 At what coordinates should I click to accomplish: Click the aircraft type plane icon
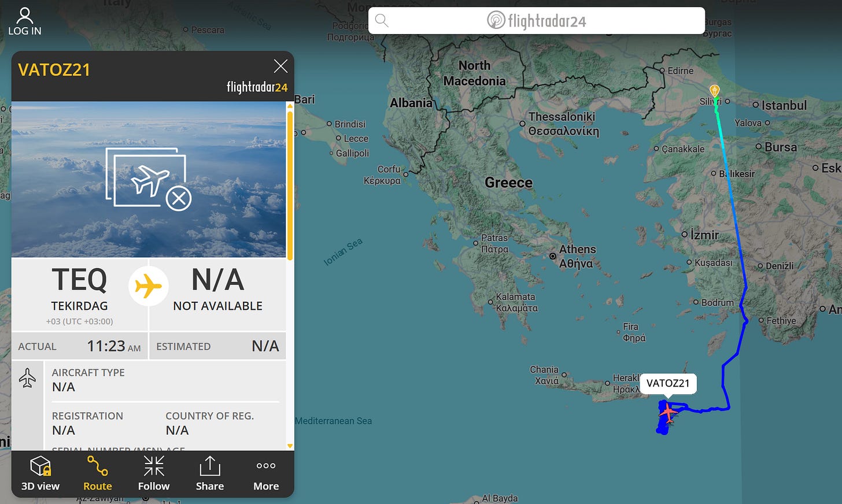tap(27, 379)
